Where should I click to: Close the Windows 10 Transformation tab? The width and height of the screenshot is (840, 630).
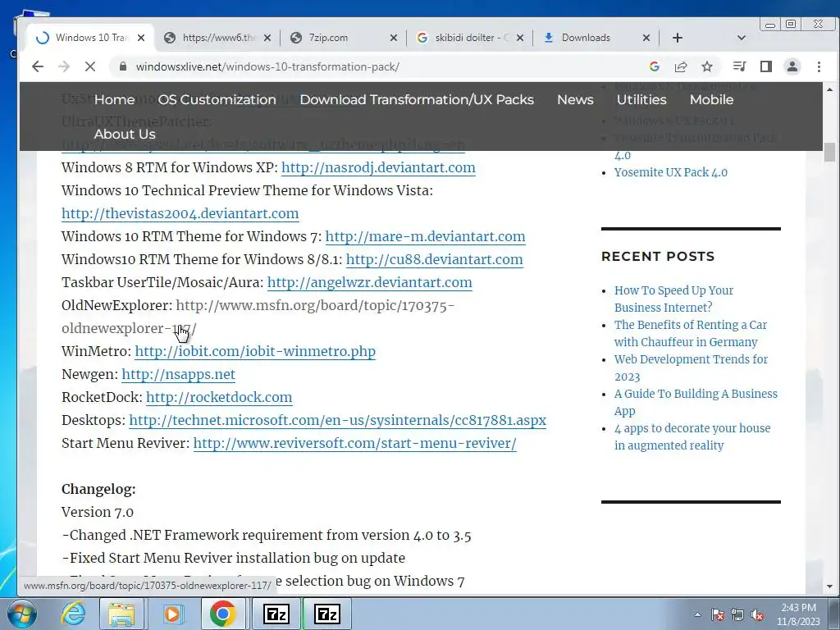[141, 38]
